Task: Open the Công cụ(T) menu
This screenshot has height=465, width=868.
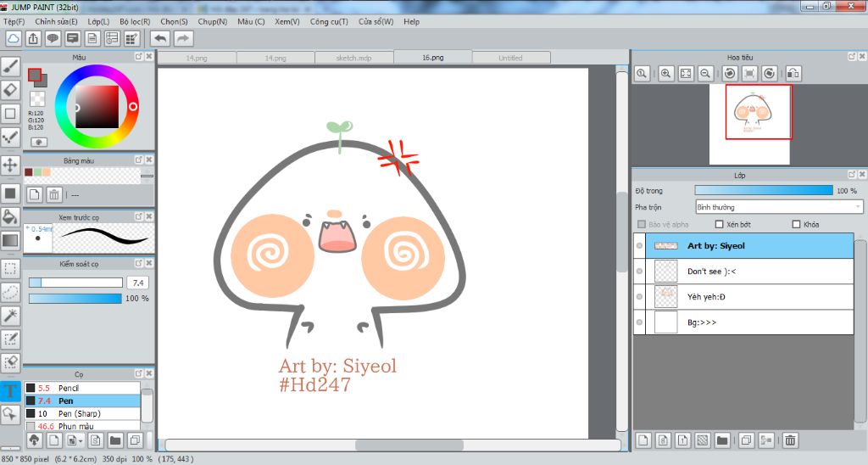Action: pos(329,21)
